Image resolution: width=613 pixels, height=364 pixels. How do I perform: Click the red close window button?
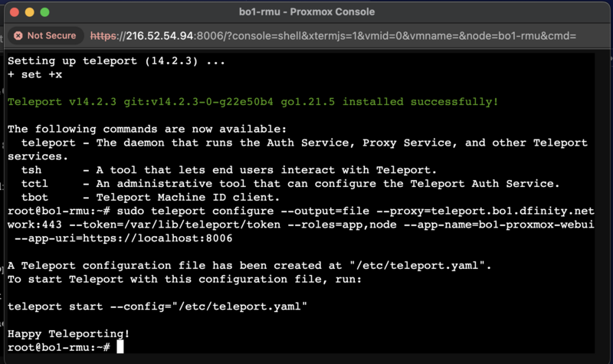[x=15, y=12]
